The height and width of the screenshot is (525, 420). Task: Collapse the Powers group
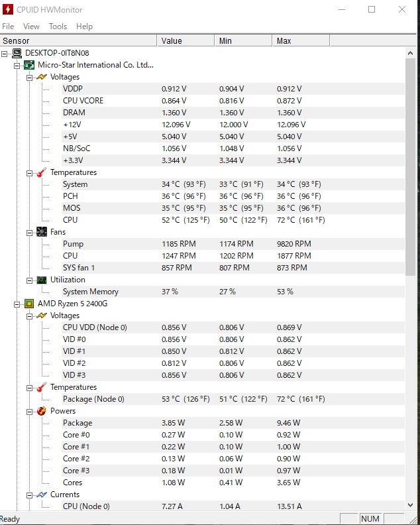pos(29,412)
